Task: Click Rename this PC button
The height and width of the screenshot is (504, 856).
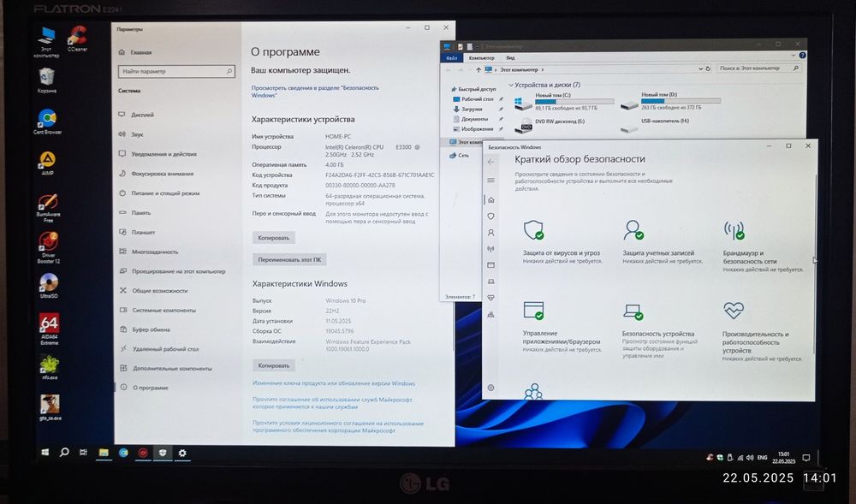Action: (289, 259)
